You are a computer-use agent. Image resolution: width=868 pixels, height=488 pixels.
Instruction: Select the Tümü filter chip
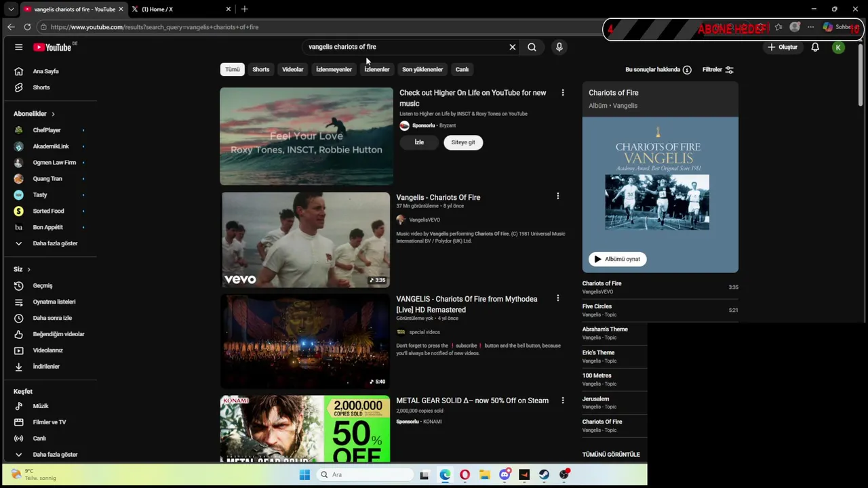233,69
